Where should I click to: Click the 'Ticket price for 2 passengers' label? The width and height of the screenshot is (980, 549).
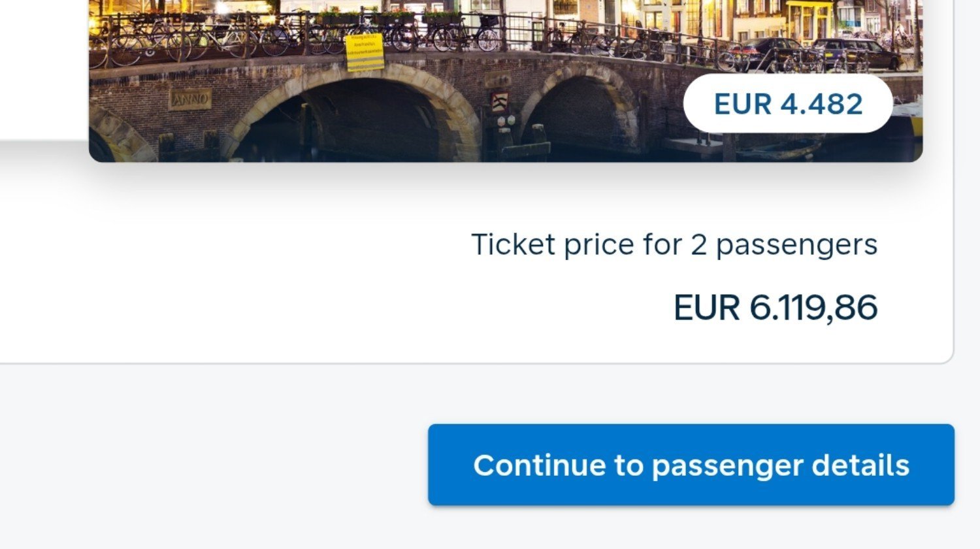(x=674, y=245)
